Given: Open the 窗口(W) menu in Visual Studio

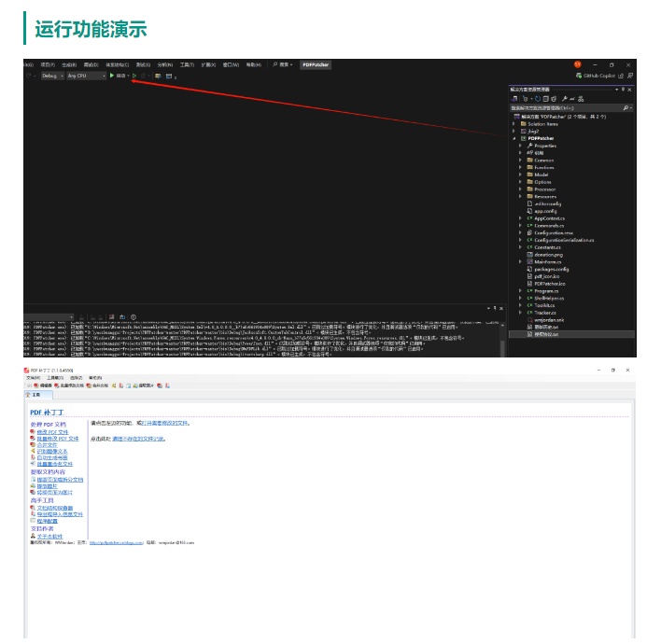Looking at the screenshot, I should (231, 64).
